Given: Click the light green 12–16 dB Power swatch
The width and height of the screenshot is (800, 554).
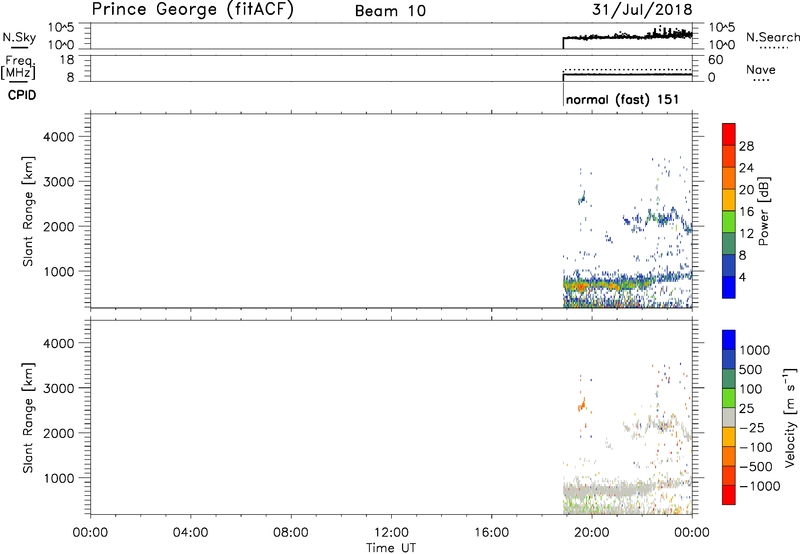Looking at the screenshot, I should coord(729,221).
